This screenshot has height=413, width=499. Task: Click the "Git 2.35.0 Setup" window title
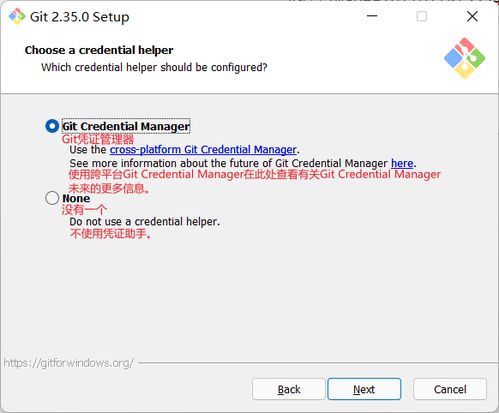pyautogui.click(x=79, y=17)
